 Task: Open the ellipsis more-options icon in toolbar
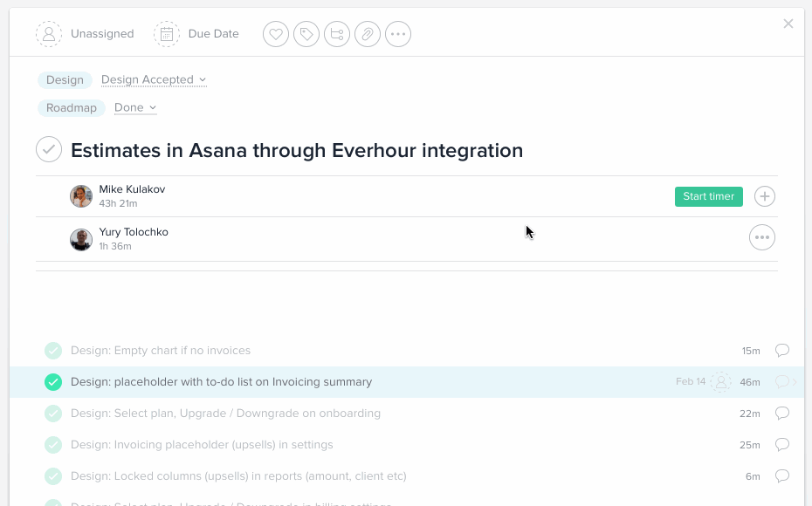398,34
